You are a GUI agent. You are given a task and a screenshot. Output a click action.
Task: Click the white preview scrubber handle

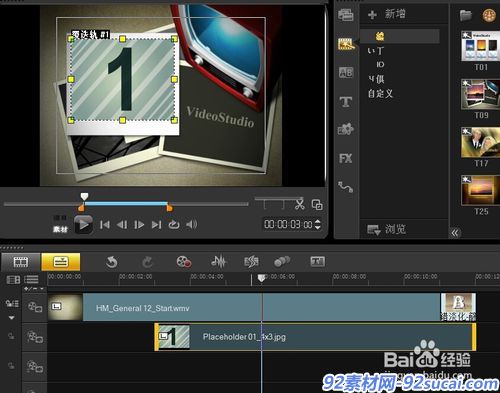point(84,196)
